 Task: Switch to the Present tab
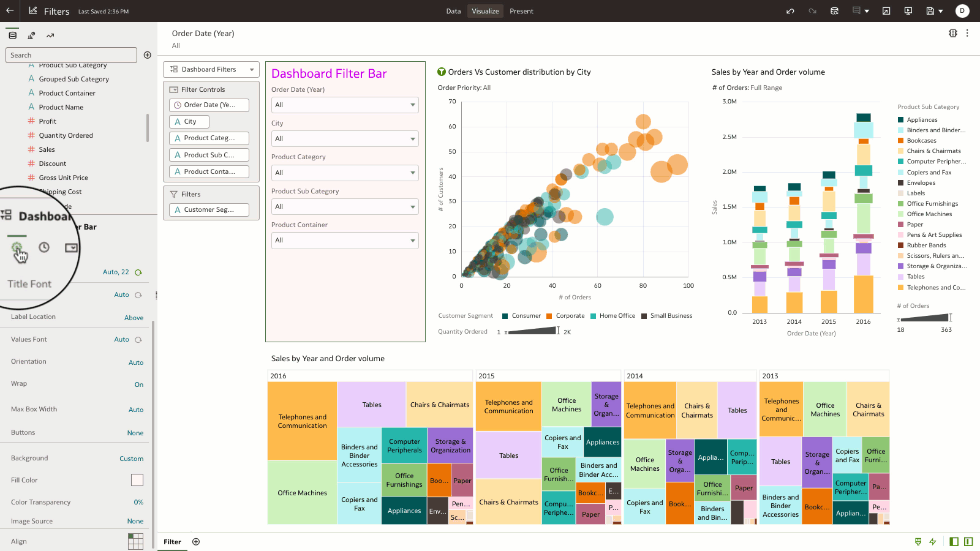point(522,11)
